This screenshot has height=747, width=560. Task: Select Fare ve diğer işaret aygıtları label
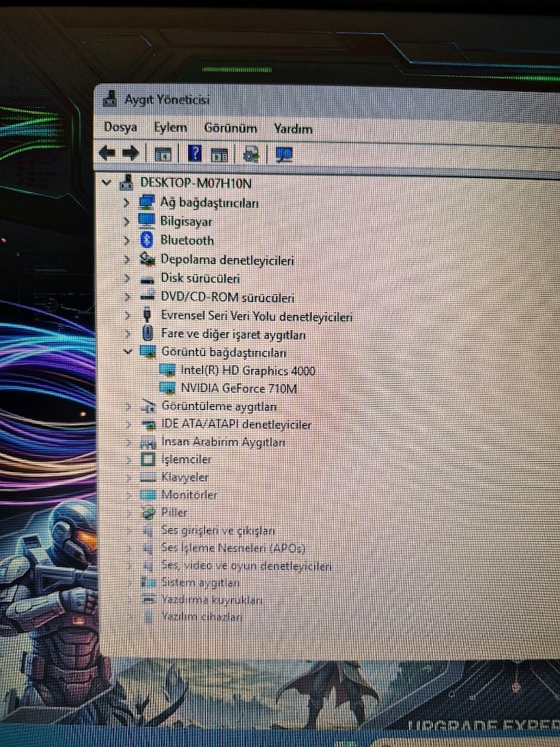233,334
